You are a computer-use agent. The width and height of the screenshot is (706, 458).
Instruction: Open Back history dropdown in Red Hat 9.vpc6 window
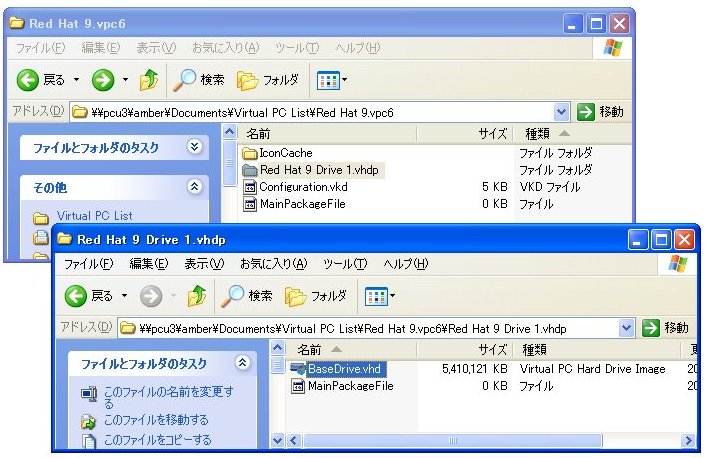(77, 80)
